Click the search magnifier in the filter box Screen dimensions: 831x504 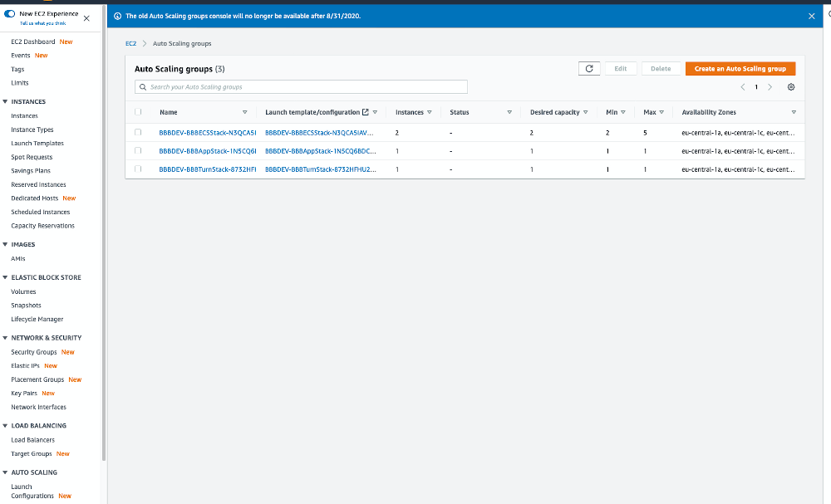pyautogui.click(x=142, y=86)
